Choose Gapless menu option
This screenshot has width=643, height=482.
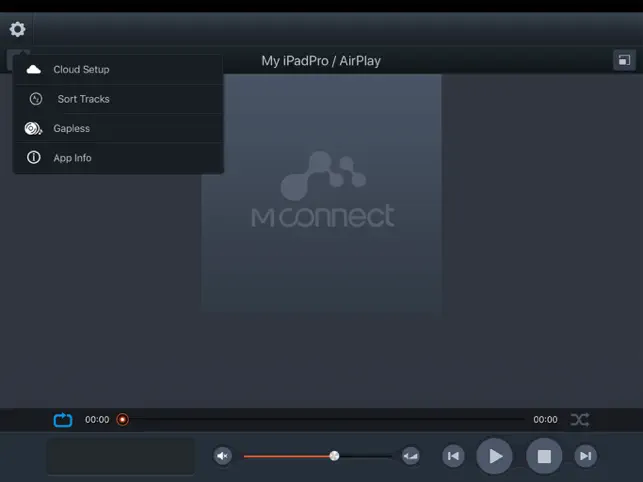[x=119, y=128]
